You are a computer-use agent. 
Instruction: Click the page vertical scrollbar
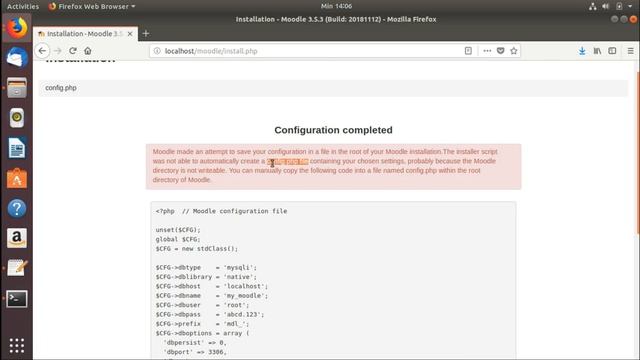pyautogui.click(x=638, y=153)
